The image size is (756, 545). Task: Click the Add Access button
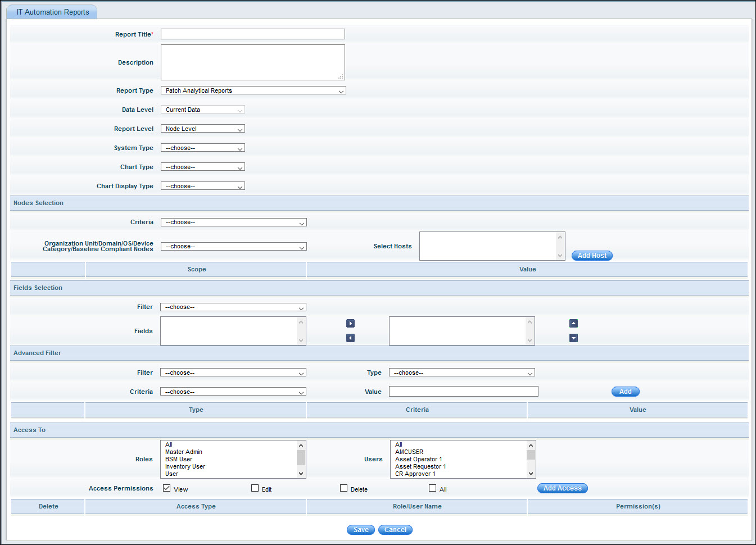(x=562, y=488)
